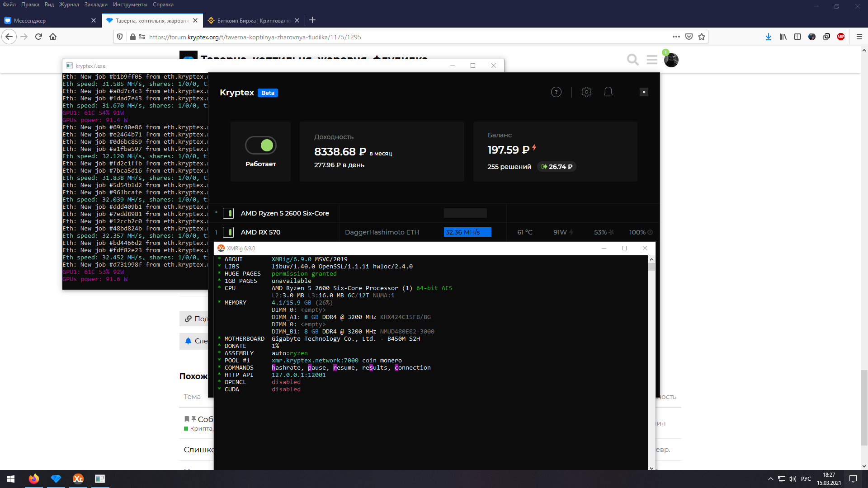Open page actions three-dots menu
The width and height of the screenshot is (868, 488).
click(x=676, y=37)
